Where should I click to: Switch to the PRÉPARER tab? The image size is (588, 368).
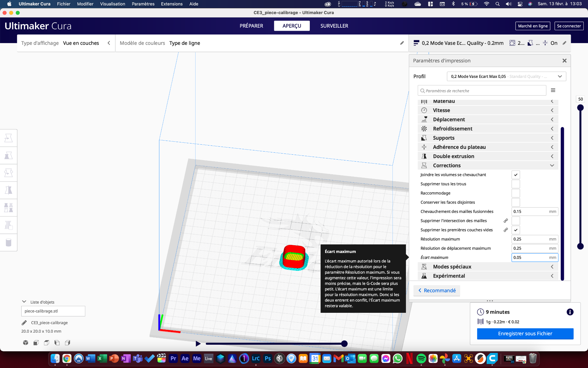click(x=251, y=26)
